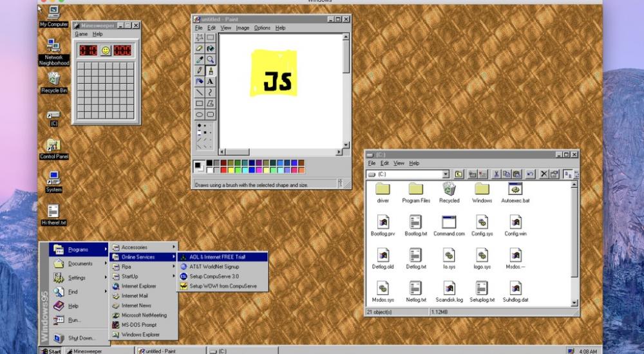Click the 4:08 AM clock in system tray
This screenshot has height=354, width=644.
click(588, 351)
